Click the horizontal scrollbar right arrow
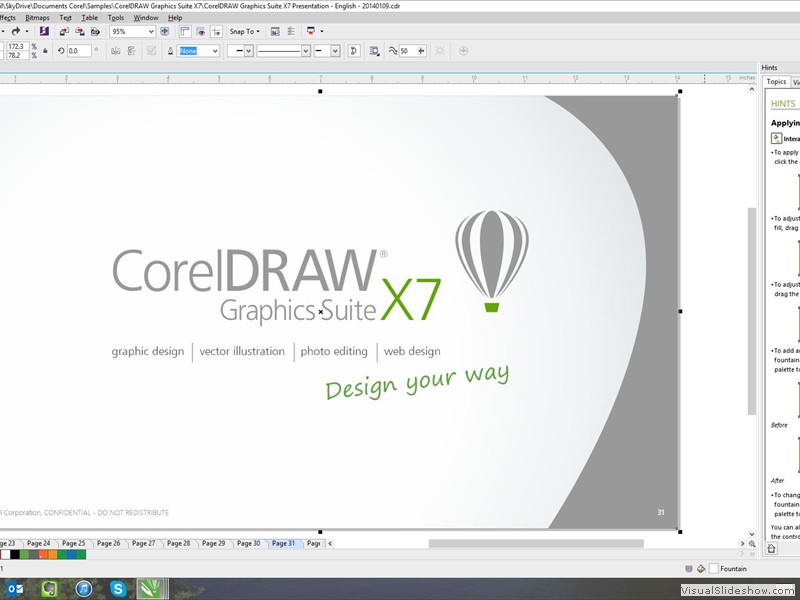The image size is (800, 600). (x=742, y=543)
